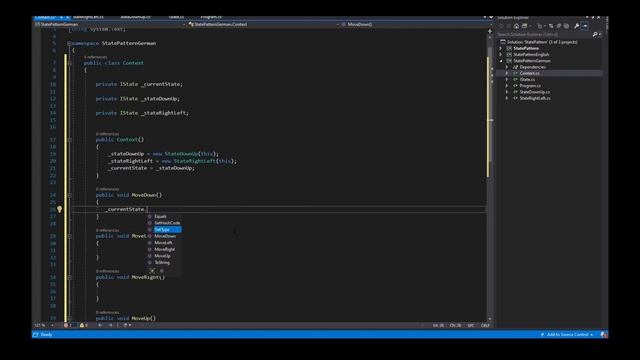
Task: Select StateRightLeft.cs in Solution Explorer
Action: pos(535,98)
